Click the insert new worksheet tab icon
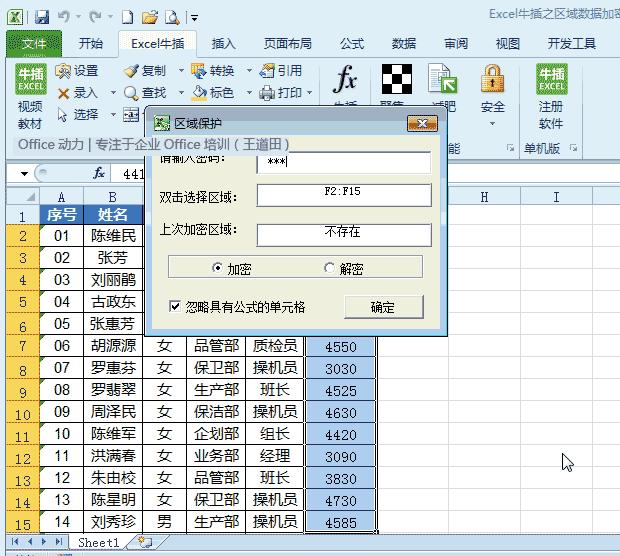This screenshot has height=556, width=620. click(x=145, y=541)
